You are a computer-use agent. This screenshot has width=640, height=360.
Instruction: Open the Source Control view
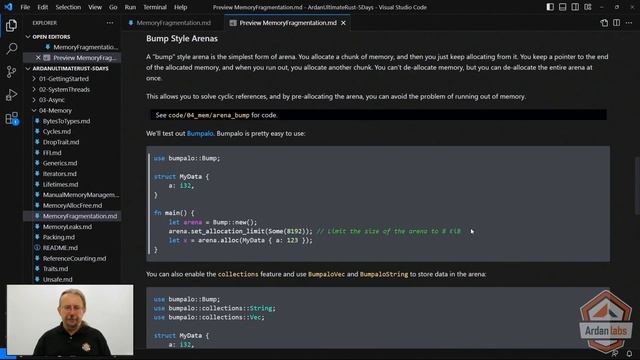(11, 72)
